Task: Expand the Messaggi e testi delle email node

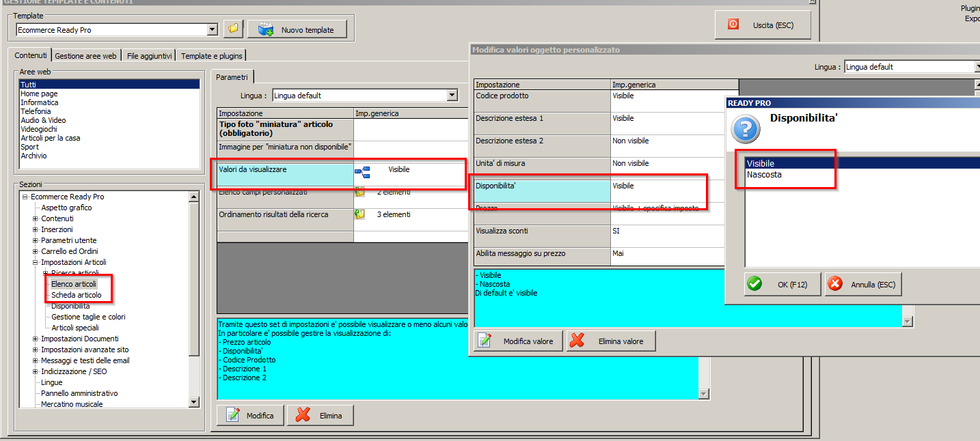Action: point(36,360)
